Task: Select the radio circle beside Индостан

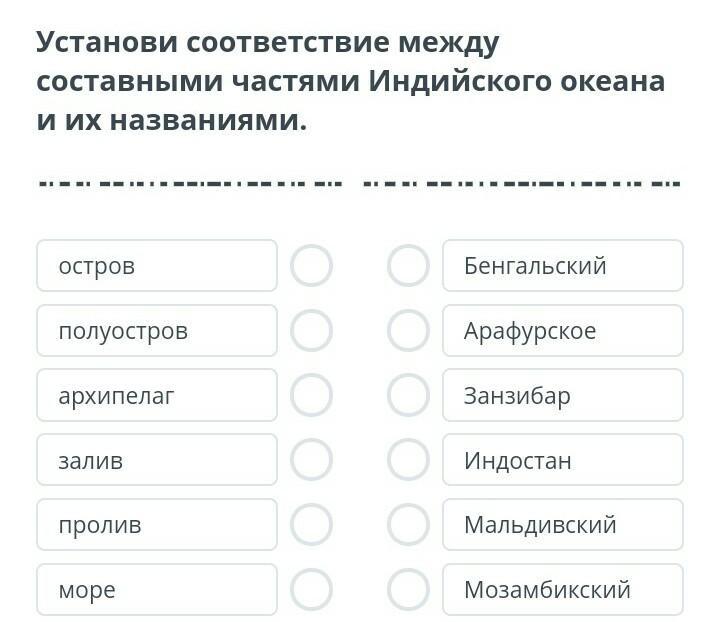Action: click(x=408, y=460)
